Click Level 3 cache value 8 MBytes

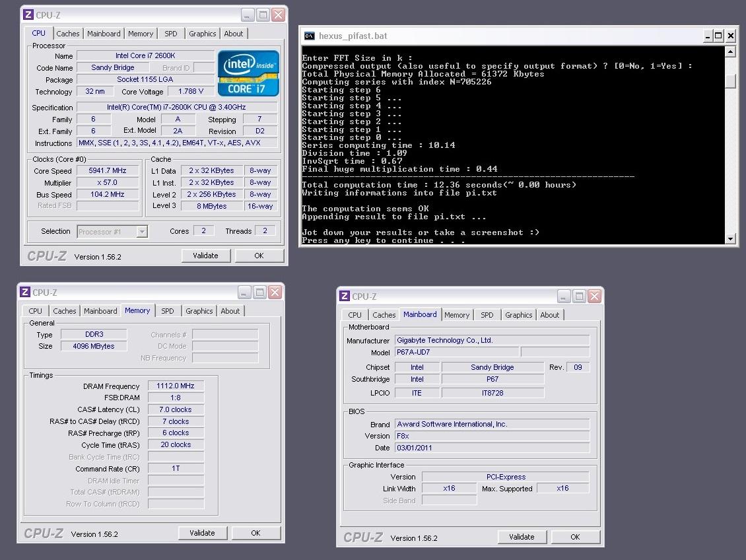pos(212,206)
